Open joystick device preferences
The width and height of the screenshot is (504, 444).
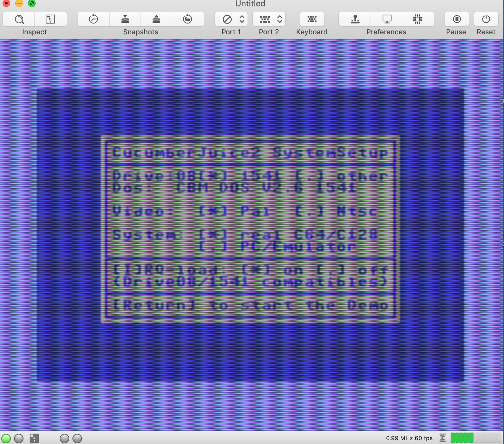pyautogui.click(x=355, y=19)
